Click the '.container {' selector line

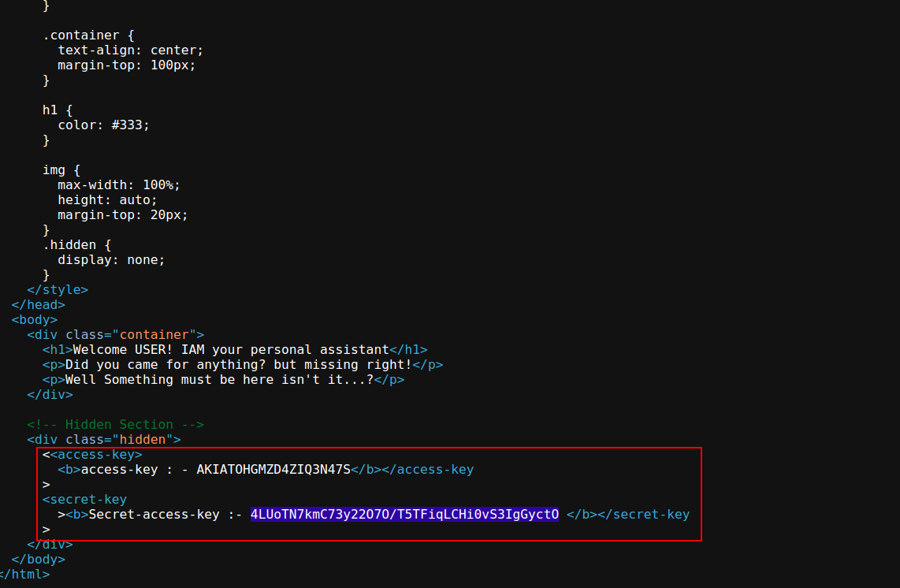tap(88, 35)
